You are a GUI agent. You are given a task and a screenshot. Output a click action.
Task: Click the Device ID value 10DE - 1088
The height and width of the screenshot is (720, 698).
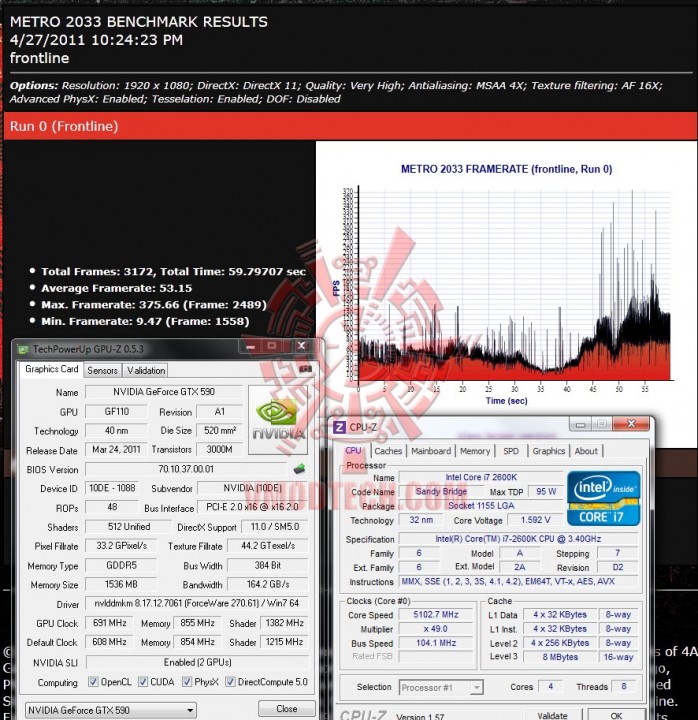(x=112, y=488)
